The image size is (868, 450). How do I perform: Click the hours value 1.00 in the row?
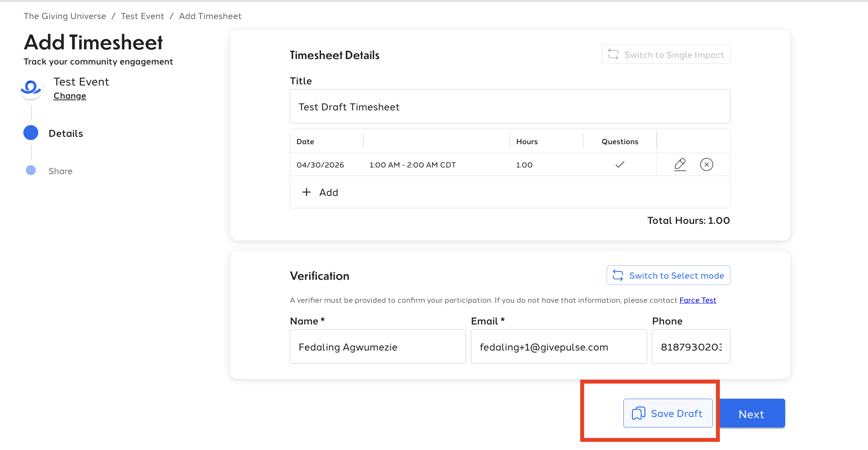coord(524,165)
